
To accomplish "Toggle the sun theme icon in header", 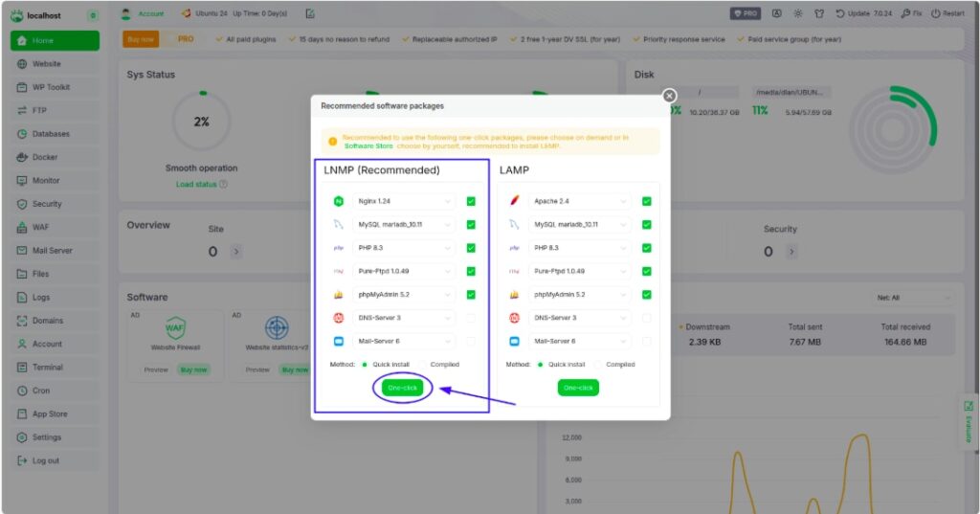I will coord(797,13).
